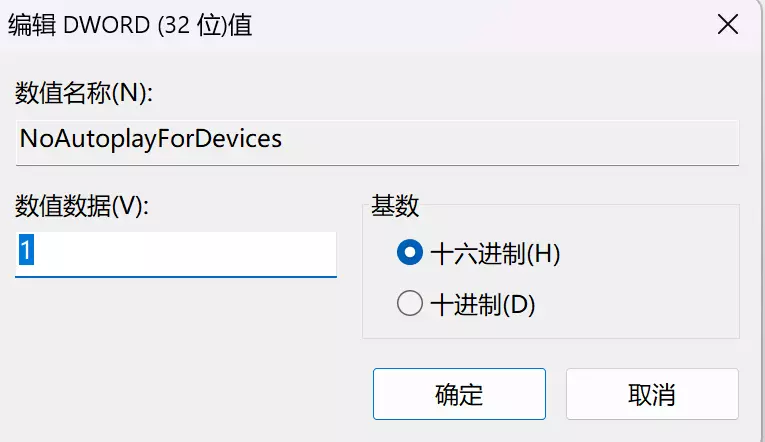Viewport: 765px width, 442px height.
Task: Click the 编辑 DWORD (32 位)值 title text
Action: tap(130, 26)
